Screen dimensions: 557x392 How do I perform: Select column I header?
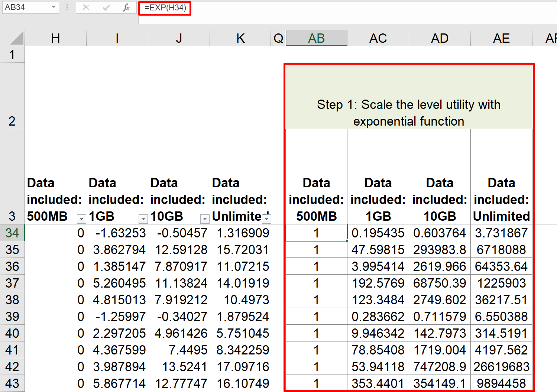(117, 38)
